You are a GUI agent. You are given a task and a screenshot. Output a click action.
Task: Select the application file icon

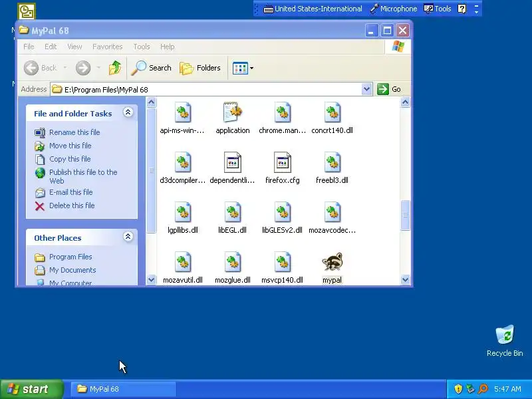(232, 112)
